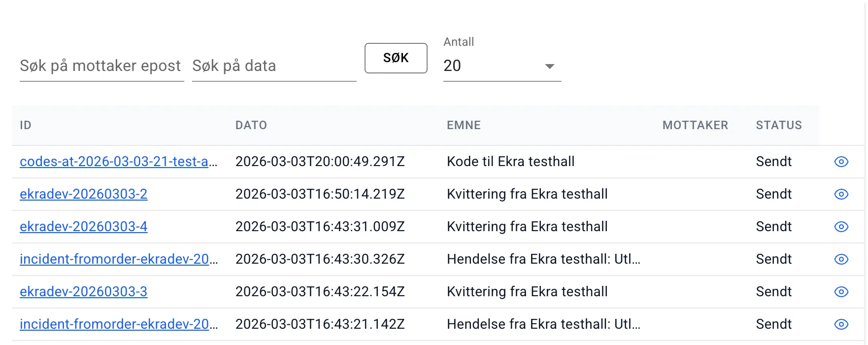Screen dimensions: 868x345
Task: Click the DATO column header
Action: click(251, 125)
